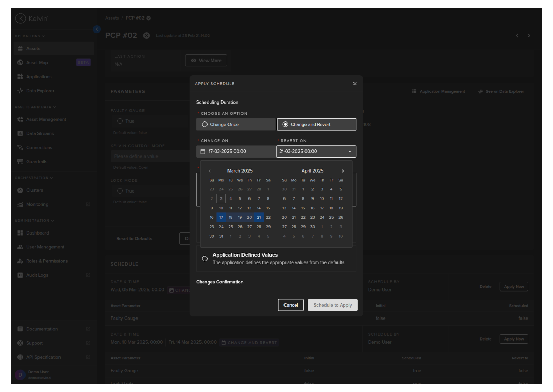Click Schedule to Apply button
This screenshot has width=553, height=392.
(x=332, y=305)
